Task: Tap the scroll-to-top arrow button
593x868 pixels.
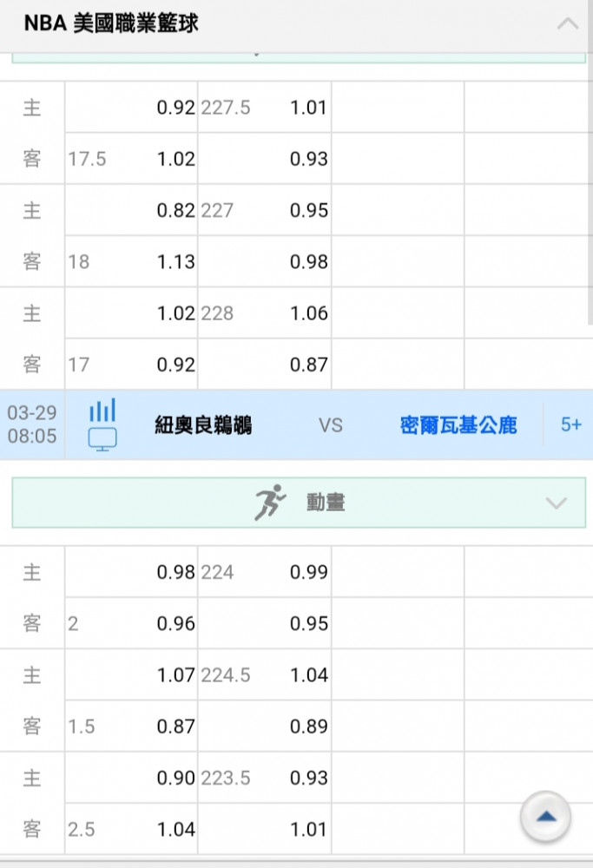Action: click(545, 817)
